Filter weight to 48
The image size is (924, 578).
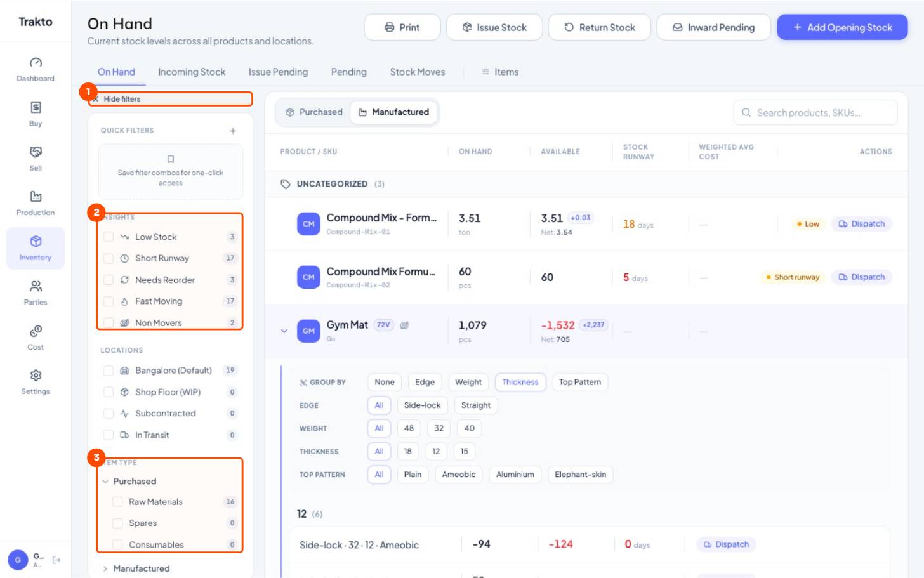pos(409,428)
